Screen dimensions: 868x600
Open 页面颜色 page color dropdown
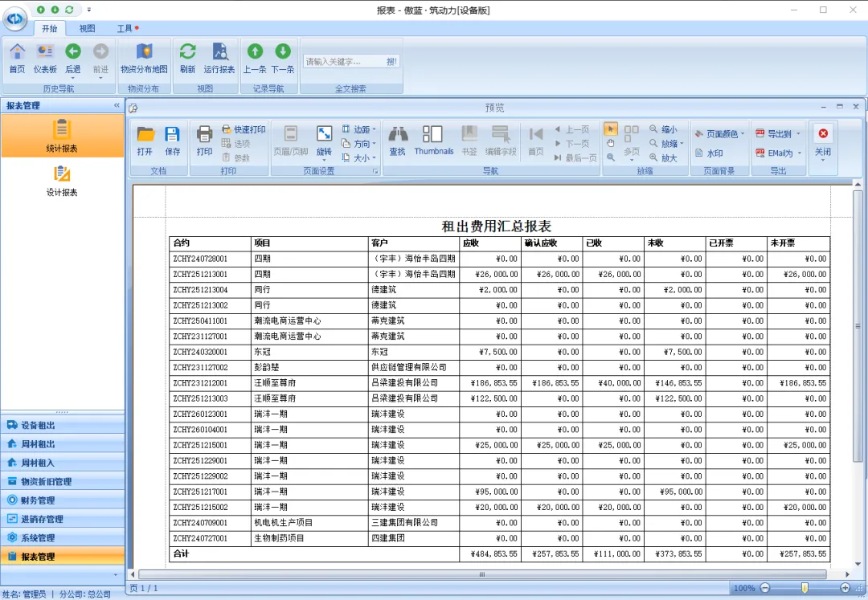(x=719, y=134)
